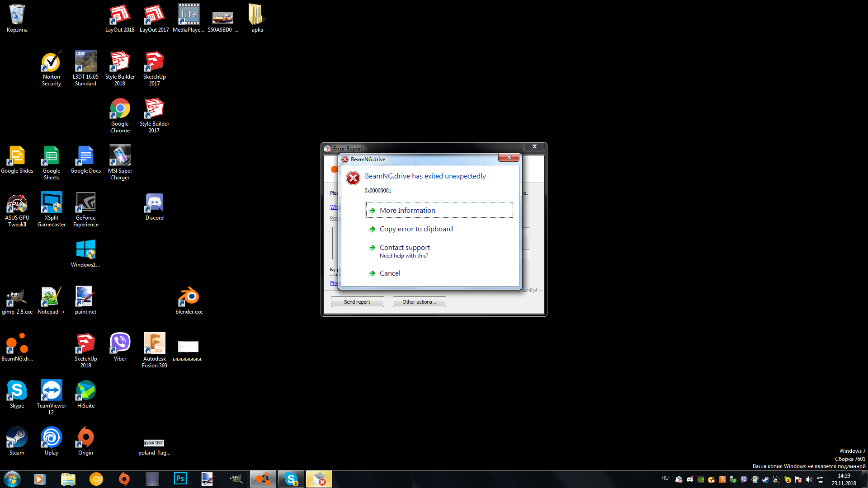This screenshot has height=488, width=868.
Task: Click the RU language indicator
Action: click(665, 478)
